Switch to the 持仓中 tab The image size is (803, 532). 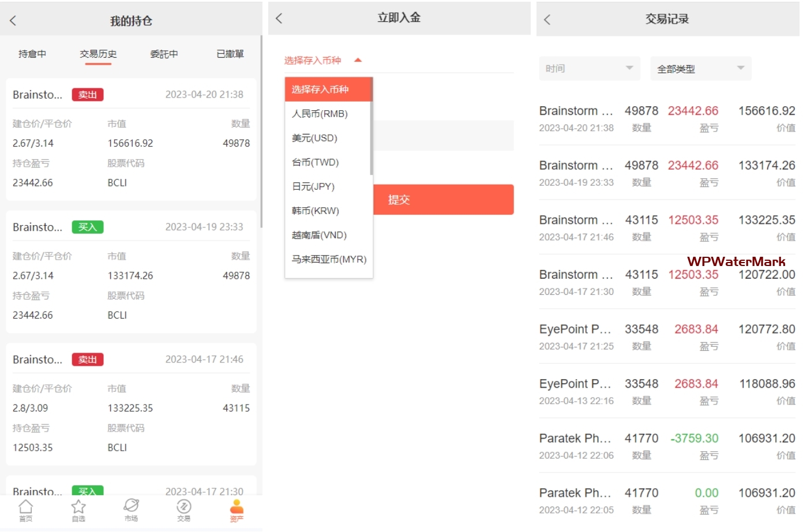point(32,54)
